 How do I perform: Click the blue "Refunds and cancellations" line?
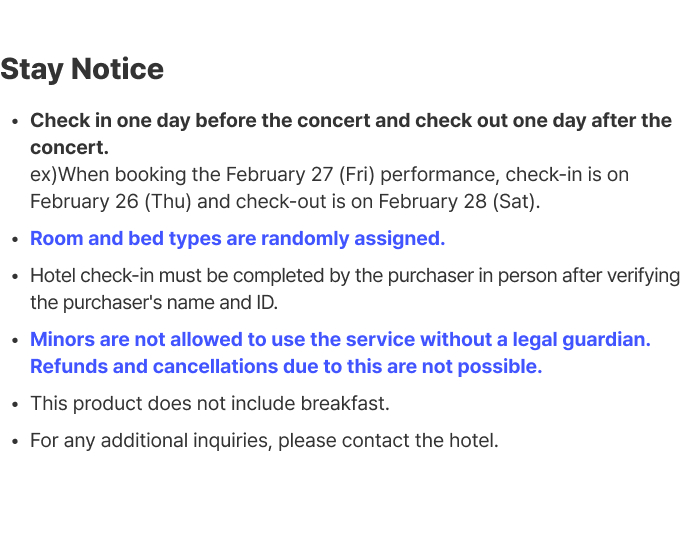286,367
